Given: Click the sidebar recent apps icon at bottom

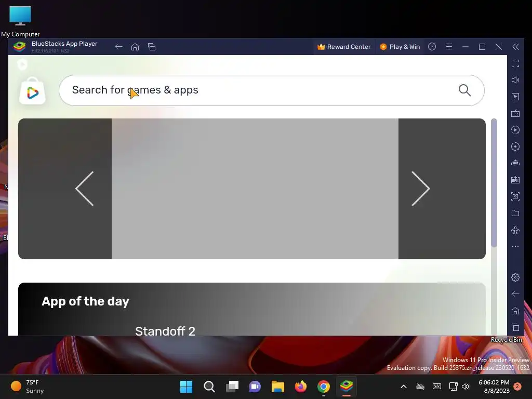Looking at the screenshot, I should click(515, 327).
